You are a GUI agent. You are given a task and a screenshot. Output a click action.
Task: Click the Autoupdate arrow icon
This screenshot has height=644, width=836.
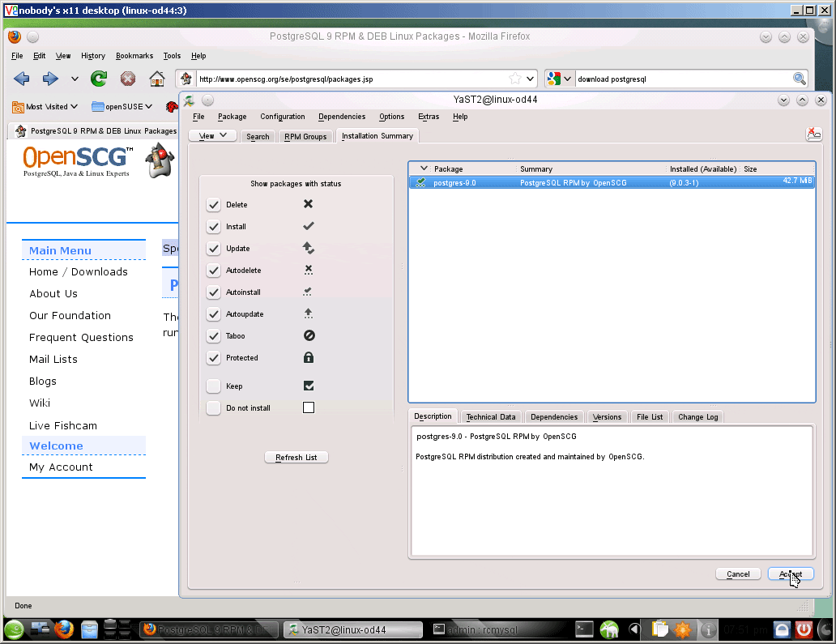(x=308, y=313)
